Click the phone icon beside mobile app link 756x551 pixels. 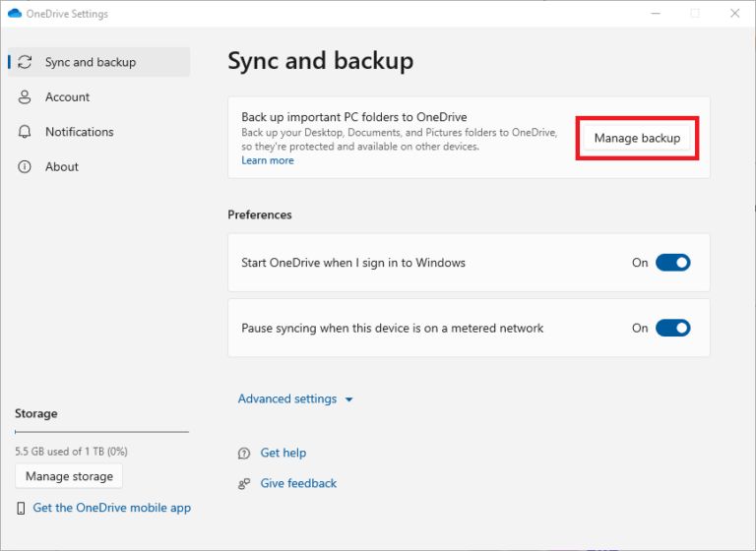click(x=21, y=508)
